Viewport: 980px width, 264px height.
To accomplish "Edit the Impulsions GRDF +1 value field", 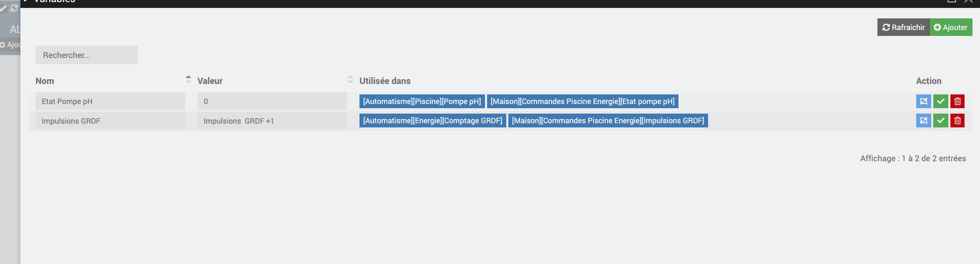I will tap(272, 121).
